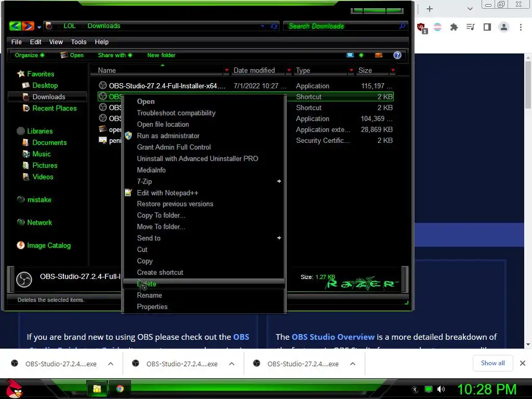This screenshot has width=532, height=399.
Task: Open Date modified column filter arrow
Action: click(289, 70)
